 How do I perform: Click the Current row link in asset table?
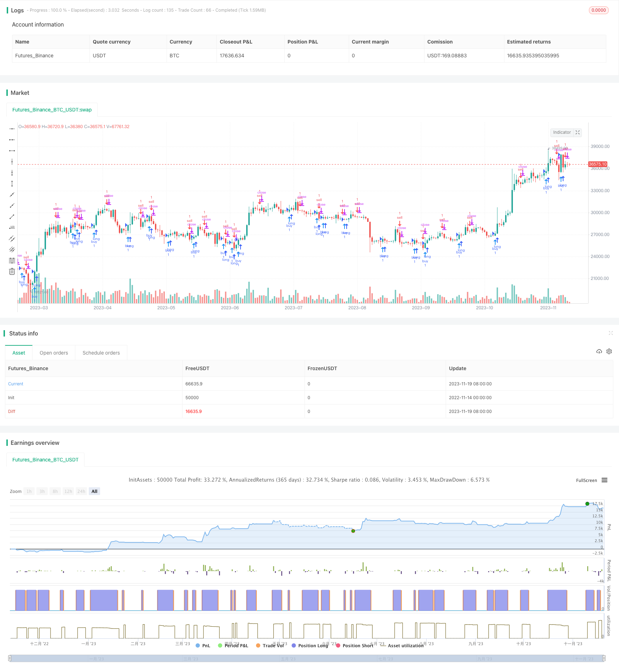[16, 384]
